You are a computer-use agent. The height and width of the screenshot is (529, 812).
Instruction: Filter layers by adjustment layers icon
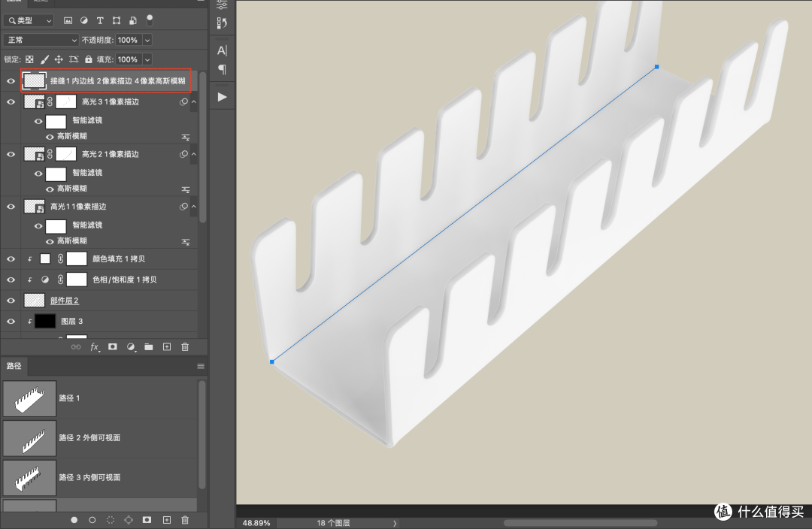pyautogui.click(x=84, y=21)
